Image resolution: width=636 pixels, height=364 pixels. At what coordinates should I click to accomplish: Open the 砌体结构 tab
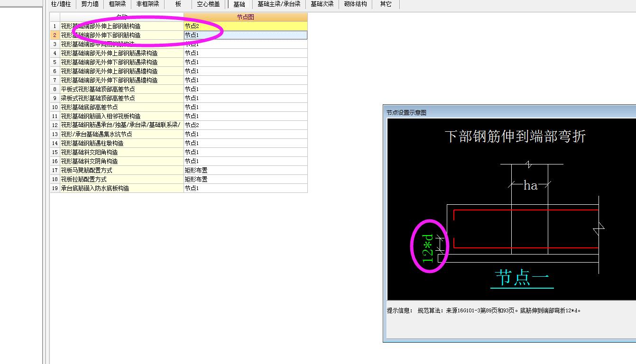pos(355,4)
